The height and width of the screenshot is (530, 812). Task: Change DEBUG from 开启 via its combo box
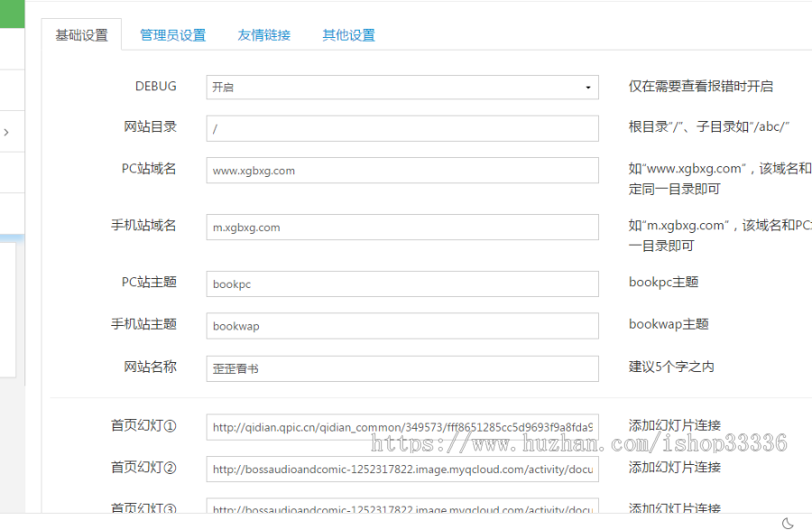[x=401, y=87]
